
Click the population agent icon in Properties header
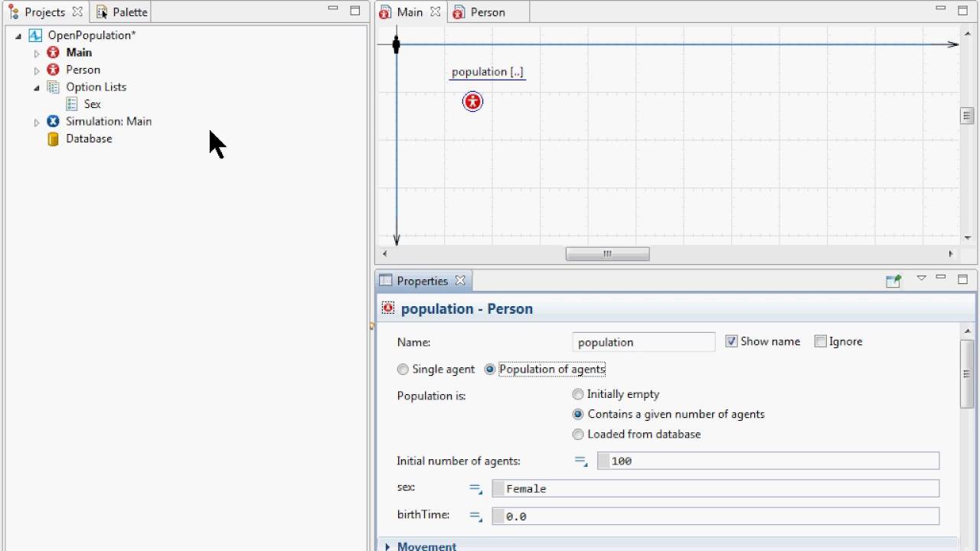[388, 308]
